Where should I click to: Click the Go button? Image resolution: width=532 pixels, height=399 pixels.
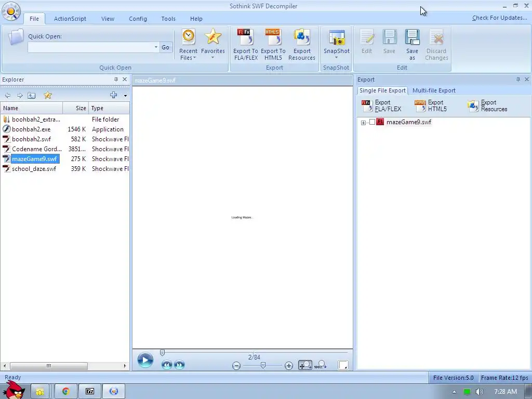point(166,47)
